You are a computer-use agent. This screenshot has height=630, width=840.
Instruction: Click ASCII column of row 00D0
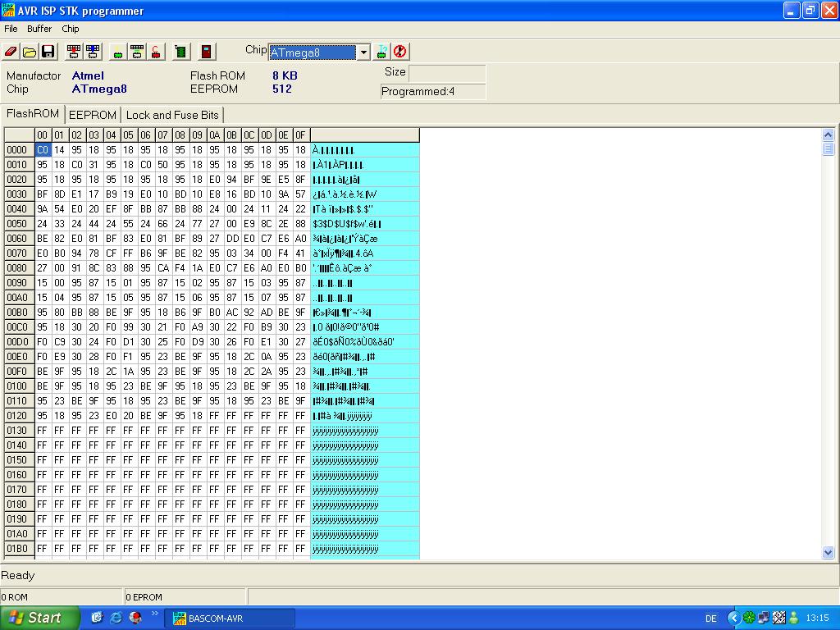pyautogui.click(x=365, y=342)
